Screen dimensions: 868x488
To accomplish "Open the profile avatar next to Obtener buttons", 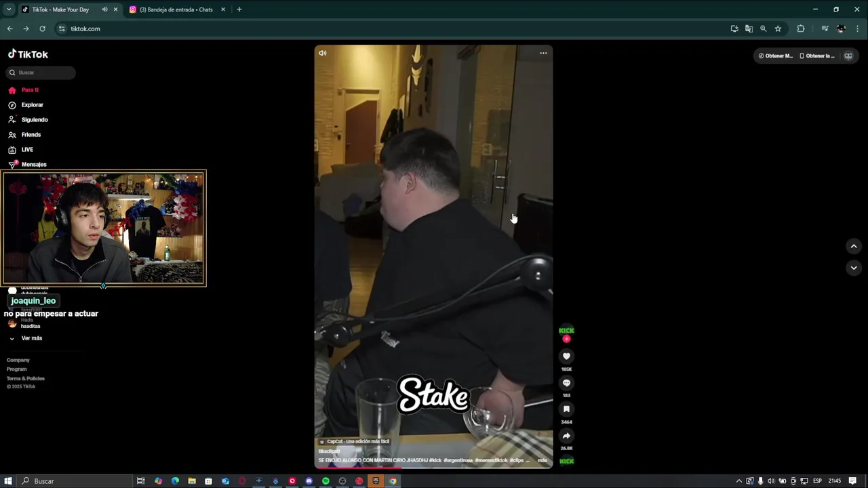I will pyautogui.click(x=848, y=56).
